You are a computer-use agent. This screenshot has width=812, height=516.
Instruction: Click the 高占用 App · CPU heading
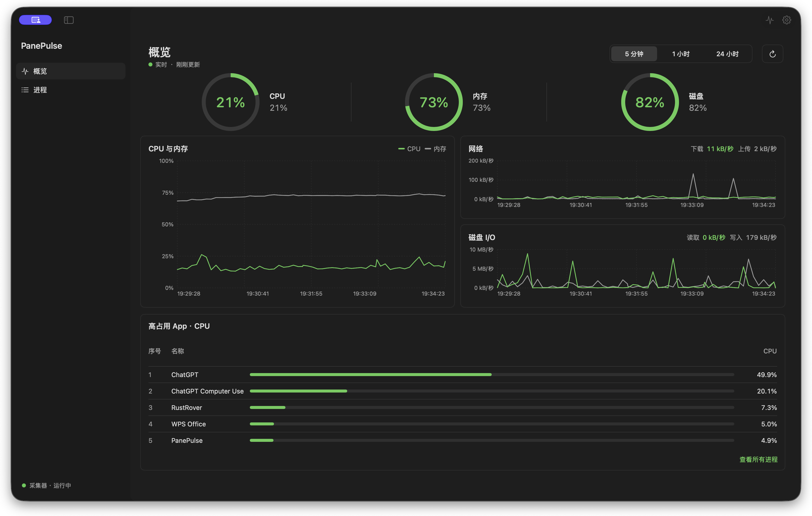(179, 326)
